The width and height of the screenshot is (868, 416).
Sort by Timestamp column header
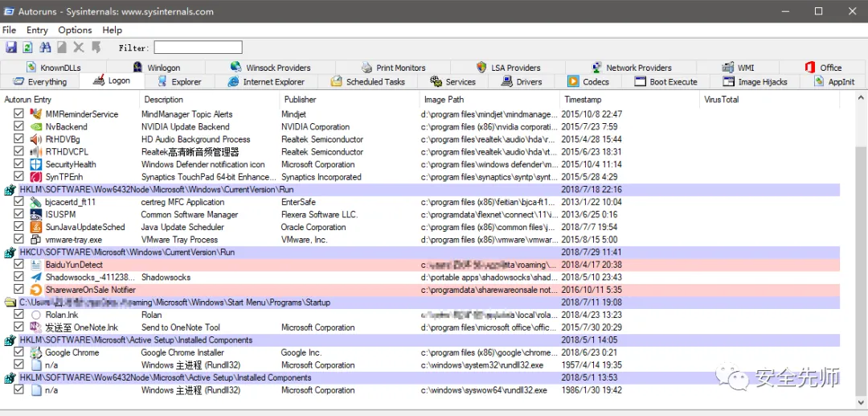[630, 100]
